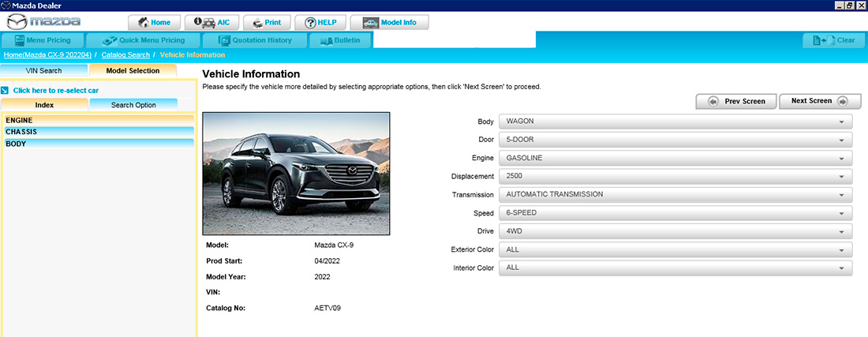Click the Clear button
The width and height of the screenshot is (868, 337).
click(x=834, y=40)
